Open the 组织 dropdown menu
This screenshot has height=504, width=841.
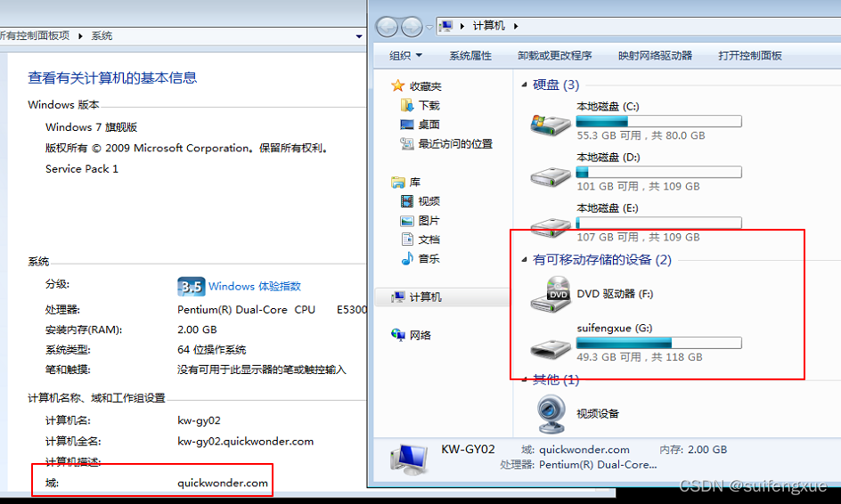(405, 55)
